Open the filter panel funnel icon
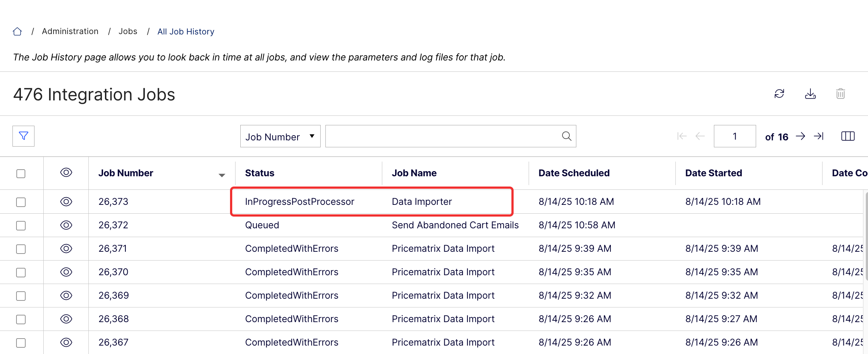Screen dimensions: 868x354 (x=23, y=136)
